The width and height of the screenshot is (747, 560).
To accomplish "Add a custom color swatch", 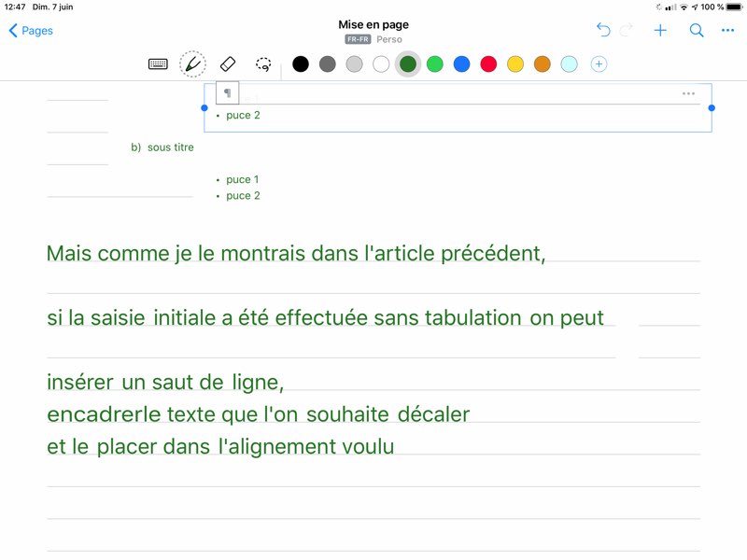I will point(599,64).
